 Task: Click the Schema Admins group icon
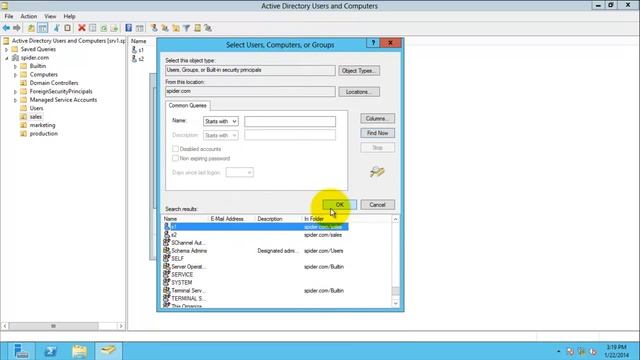click(x=167, y=251)
